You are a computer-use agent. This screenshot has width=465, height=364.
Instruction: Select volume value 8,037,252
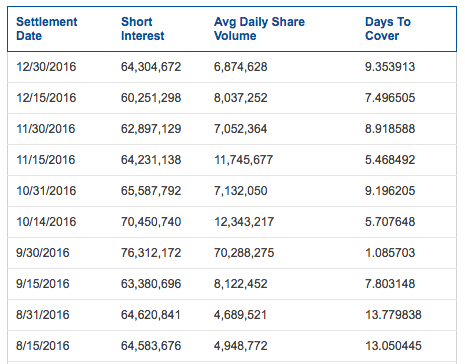click(241, 98)
